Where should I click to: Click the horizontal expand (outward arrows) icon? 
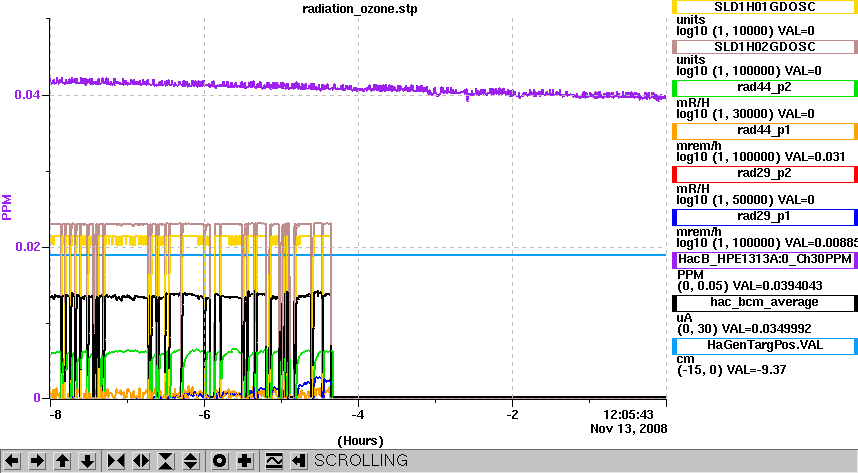pos(141,461)
